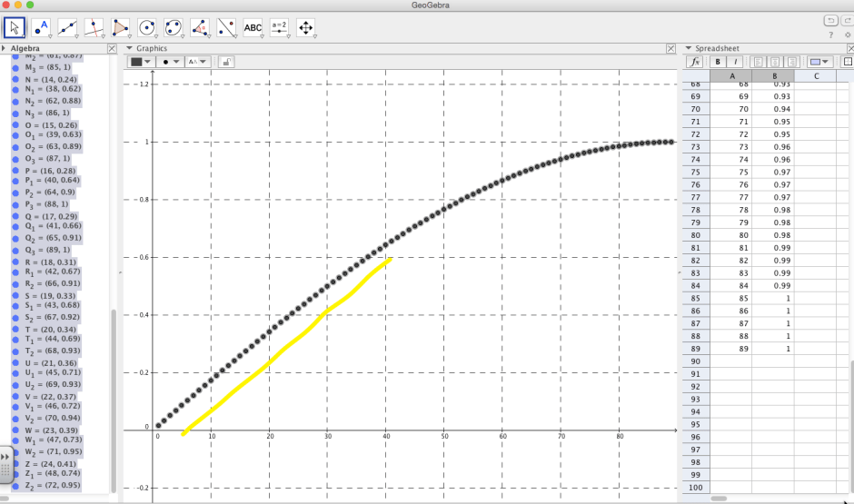The width and height of the screenshot is (854, 504).
Task: Collapse the Spreadsheet panel triangle
Action: 689,48
